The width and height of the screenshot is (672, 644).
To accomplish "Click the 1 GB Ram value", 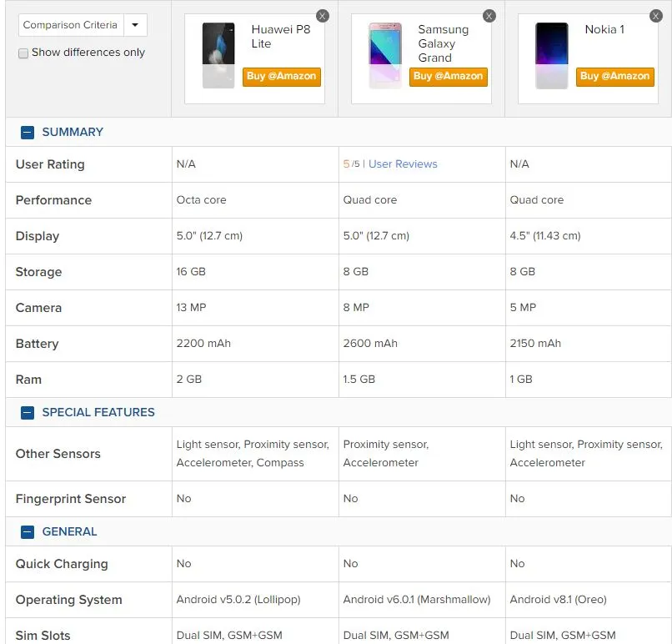I will pos(521,380).
